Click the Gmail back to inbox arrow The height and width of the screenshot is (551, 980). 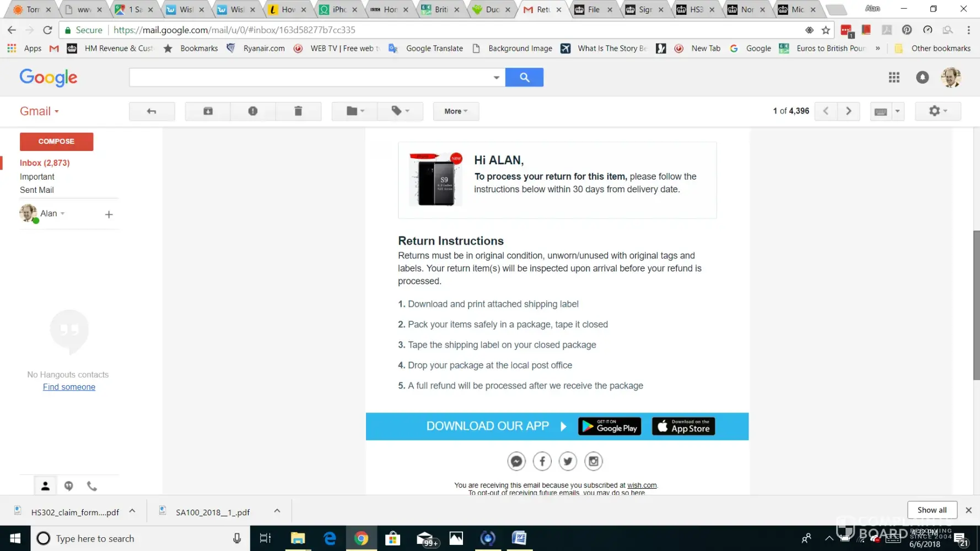coord(152,111)
